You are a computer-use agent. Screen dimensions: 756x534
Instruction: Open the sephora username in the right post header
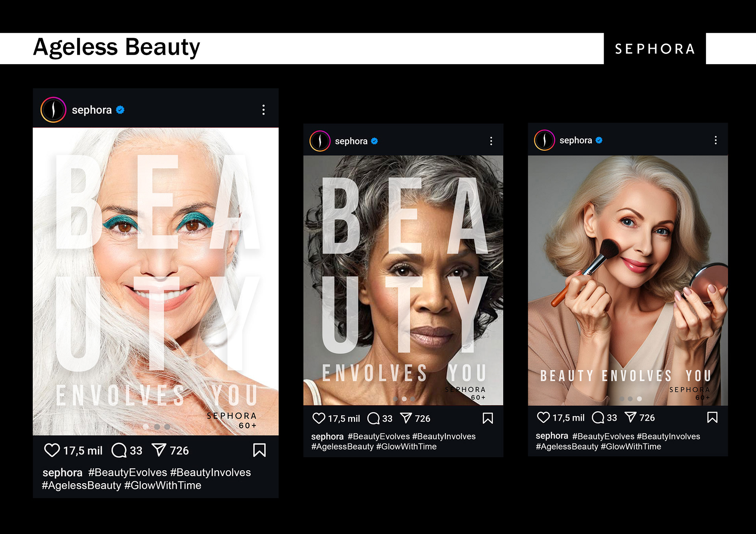tap(576, 140)
